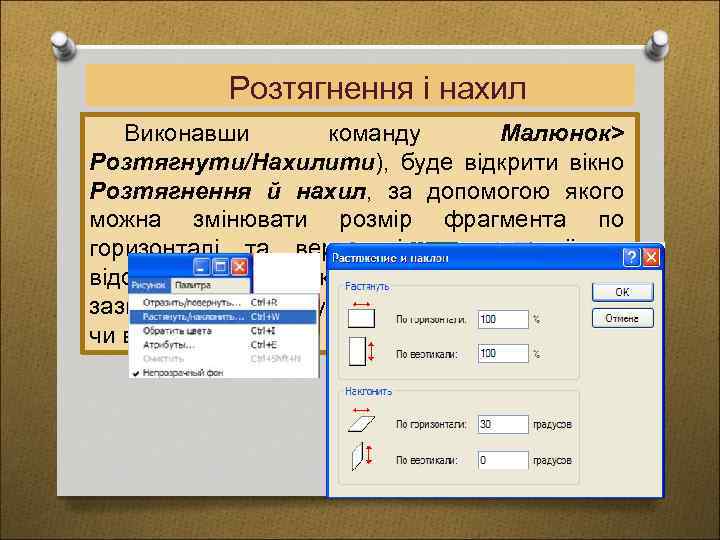Screen dimensions: 720x540
Task: Choose Атрибуты menu entry
Action: pyautogui.click(x=224, y=345)
